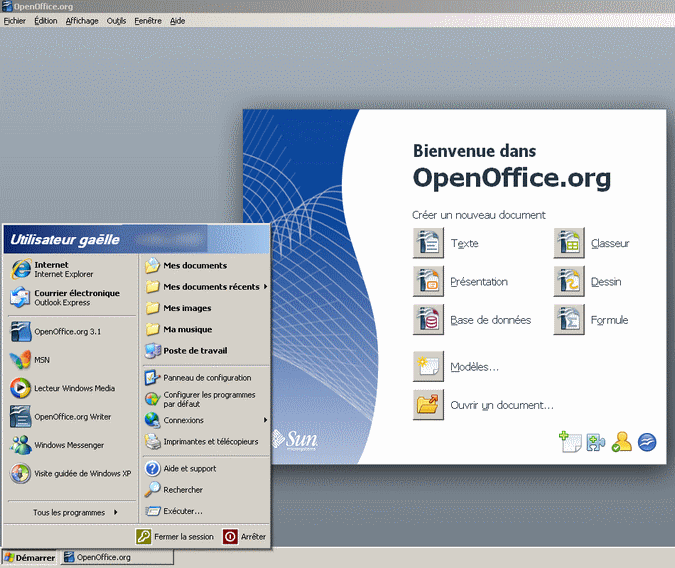This screenshot has width=675, height=568.
Task: Click Fermer la session button
Action: 175,537
